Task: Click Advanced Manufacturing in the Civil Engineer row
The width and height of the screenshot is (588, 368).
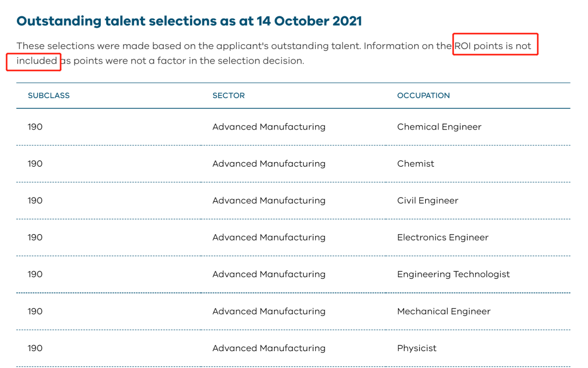Action: [269, 201]
